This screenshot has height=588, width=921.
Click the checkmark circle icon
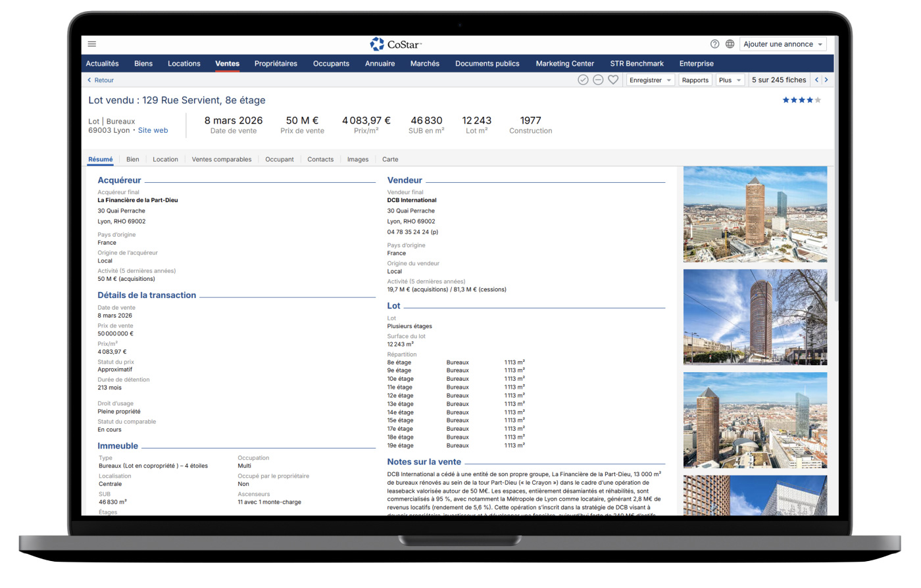pos(583,80)
